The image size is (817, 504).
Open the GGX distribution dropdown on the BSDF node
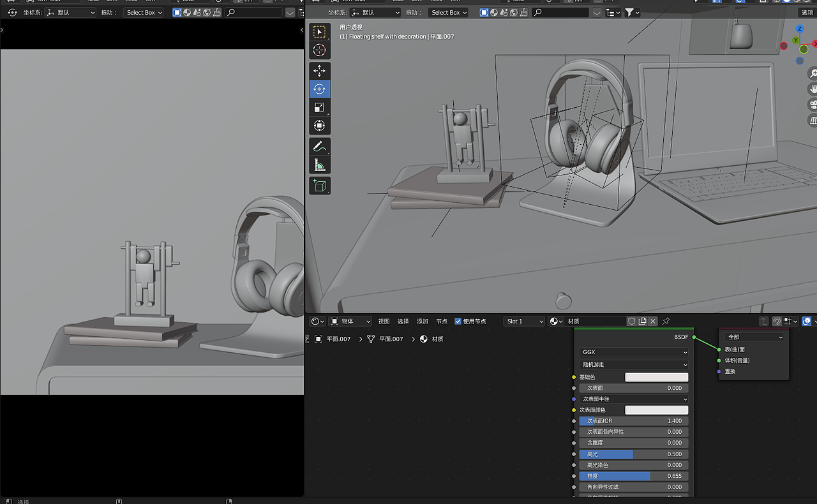click(x=633, y=352)
